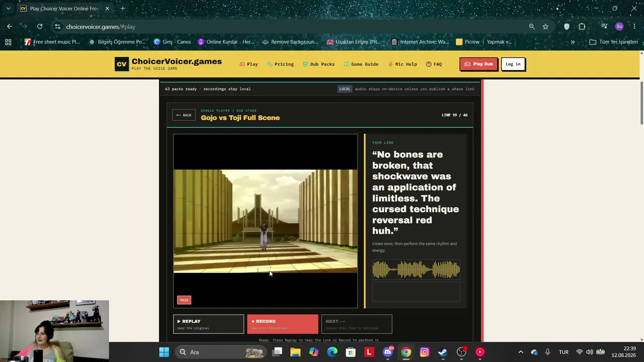Open the FAQ nav link
The height and width of the screenshot is (362, 644).
(x=434, y=64)
